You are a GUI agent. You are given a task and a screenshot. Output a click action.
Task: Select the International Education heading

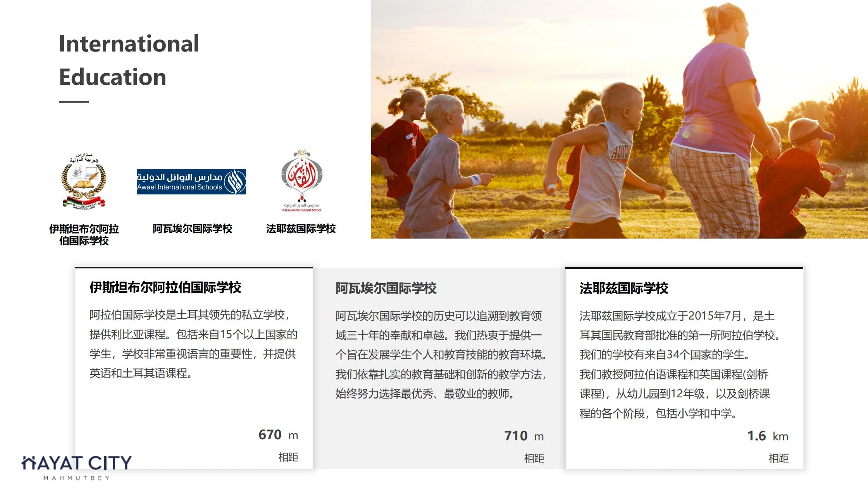(129, 60)
